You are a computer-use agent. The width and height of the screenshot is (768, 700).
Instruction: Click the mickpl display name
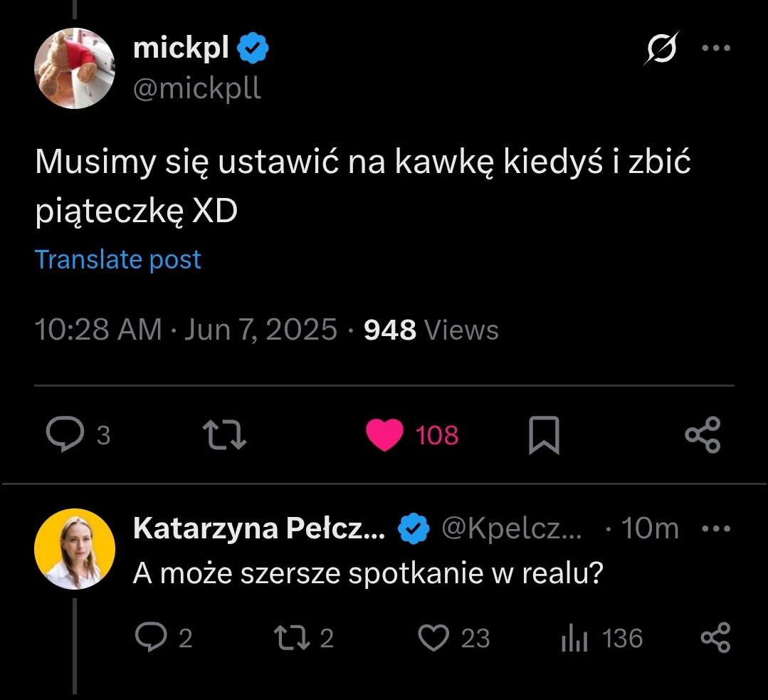coord(181,48)
